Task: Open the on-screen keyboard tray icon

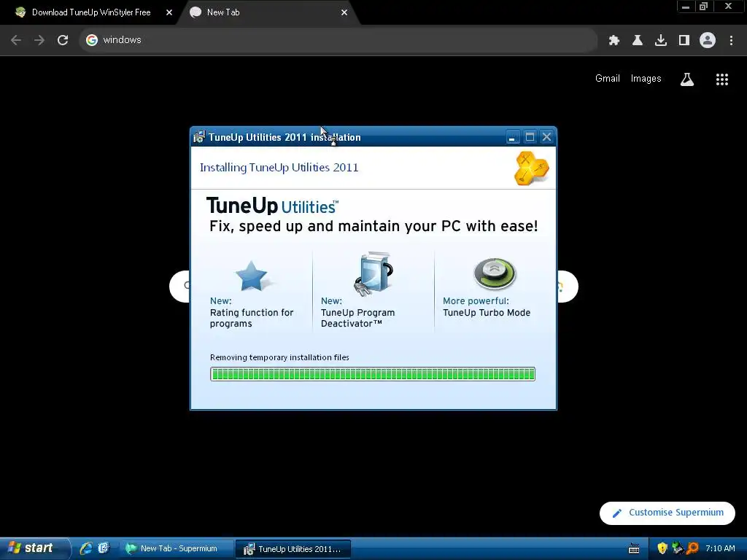Action: [634, 548]
